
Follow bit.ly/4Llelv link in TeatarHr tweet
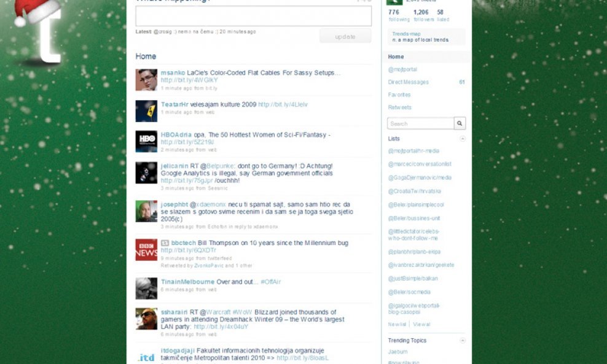(x=283, y=104)
